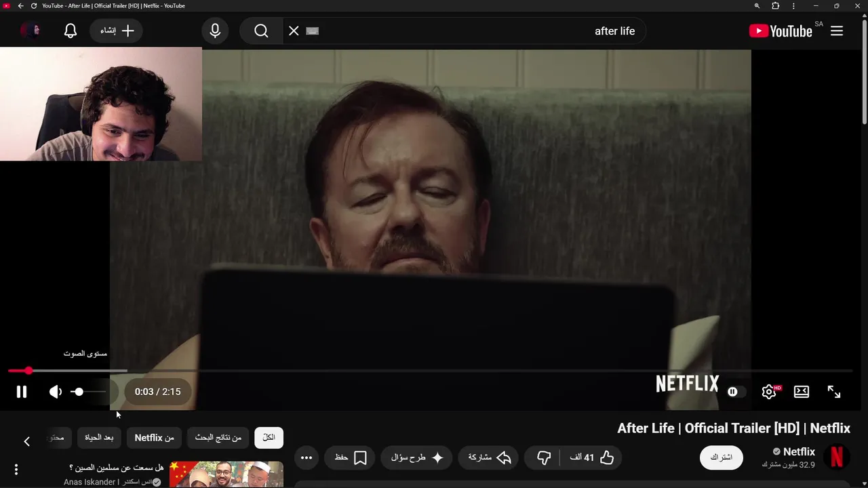Screen dimensions: 868x488
Task: Click the '0:03 / 2:15' time display
Action: (x=157, y=392)
